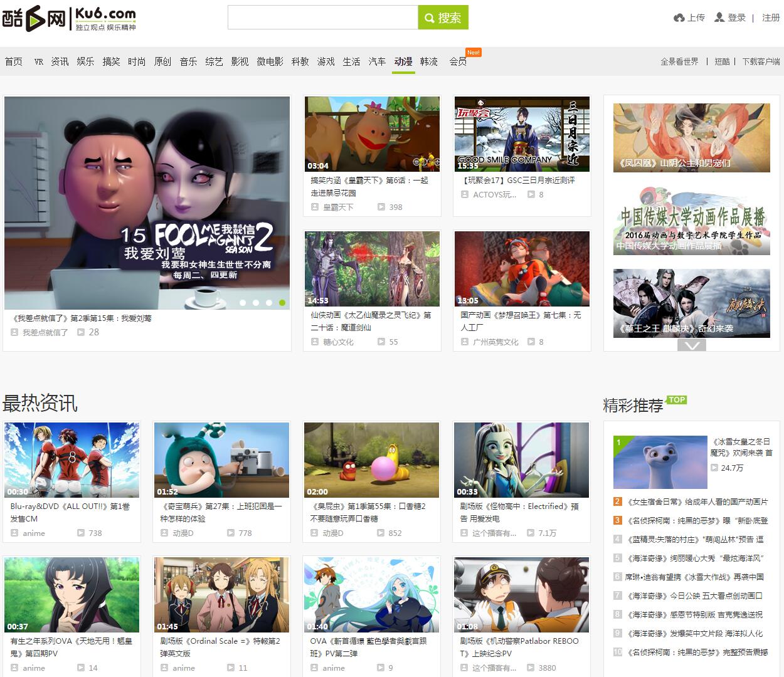Open rank 6 席琳•迪翁 冰雪大作战 item
This screenshot has height=677, width=784.
695,577
